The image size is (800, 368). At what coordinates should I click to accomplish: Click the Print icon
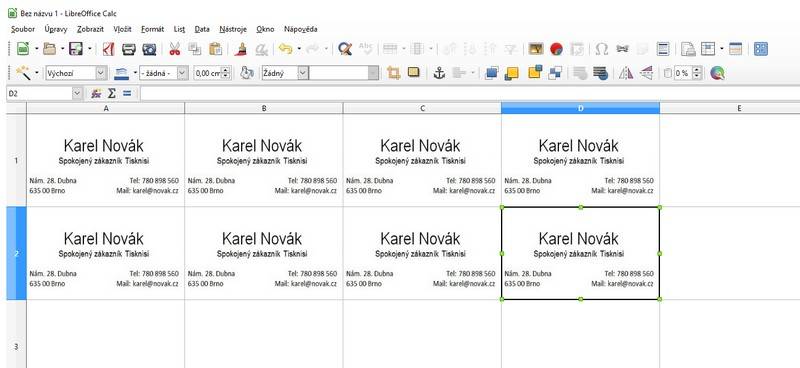pyautogui.click(x=129, y=49)
